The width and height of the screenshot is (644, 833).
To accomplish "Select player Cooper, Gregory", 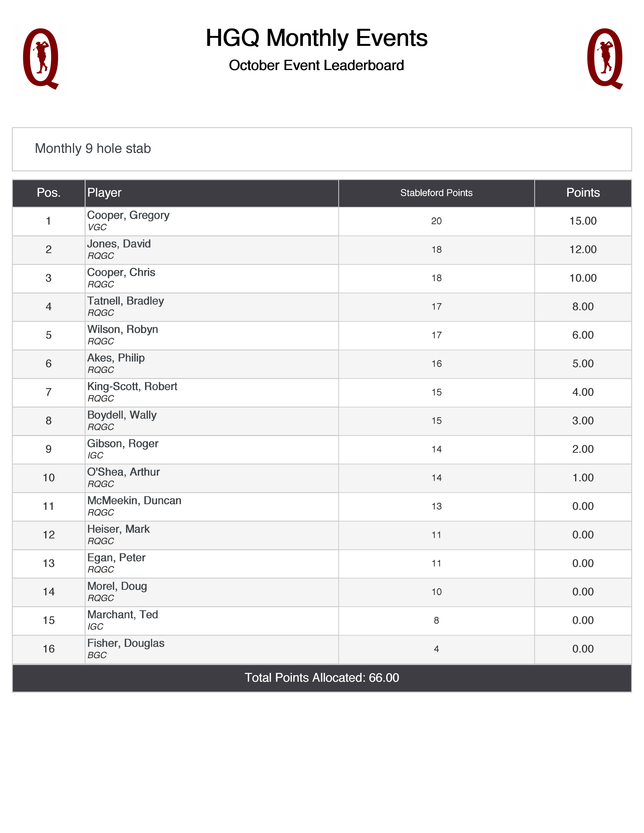I will [x=128, y=216].
